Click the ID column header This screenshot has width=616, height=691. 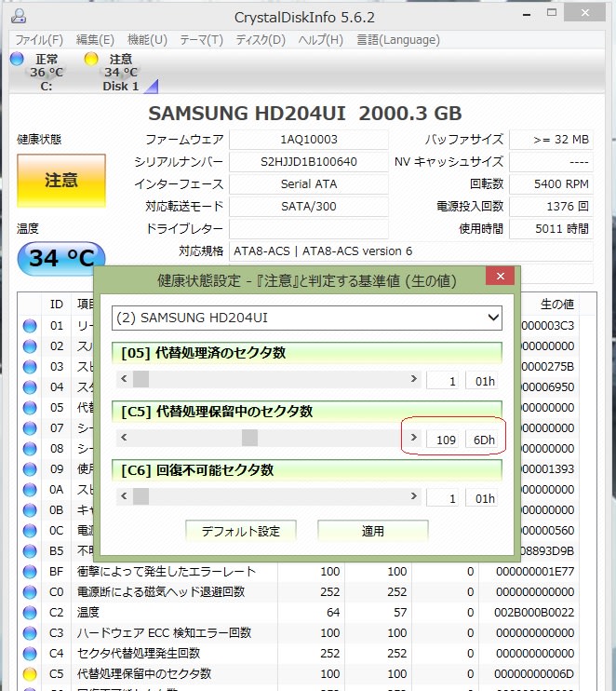pyautogui.click(x=57, y=305)
